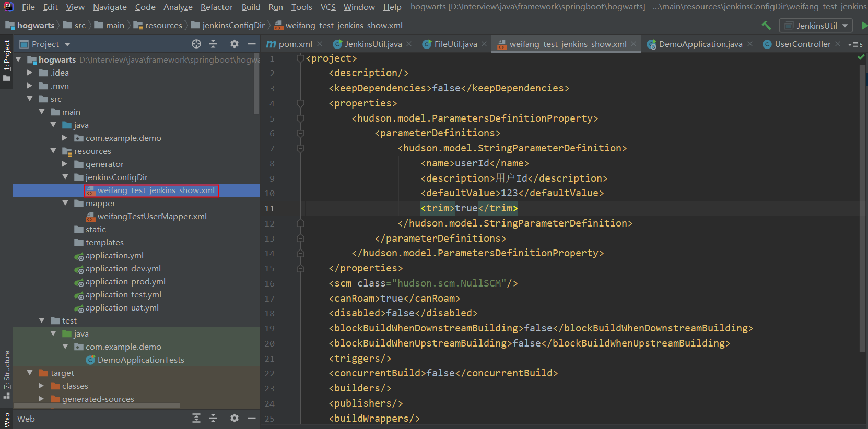
Task: Expand all in Web panel
Action: pyautogui.click(x=196, y=418)
